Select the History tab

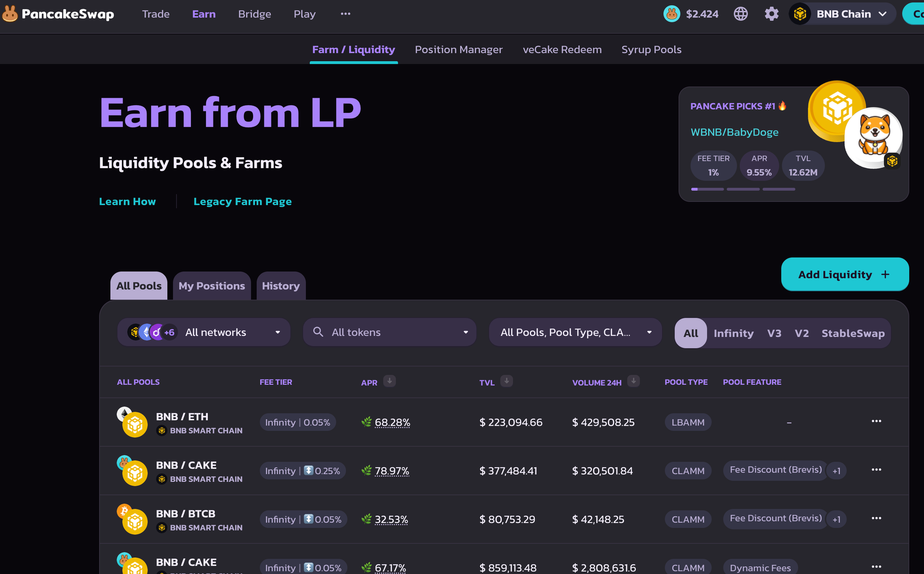pos(281,286)
